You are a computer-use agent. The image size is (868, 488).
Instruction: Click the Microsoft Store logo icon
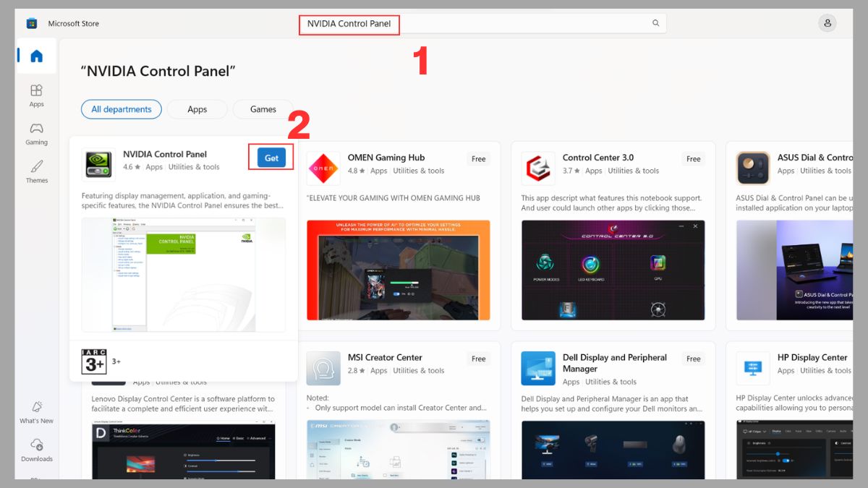click(32, 23)
